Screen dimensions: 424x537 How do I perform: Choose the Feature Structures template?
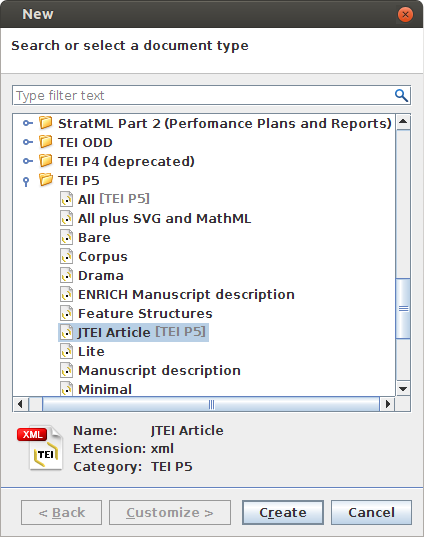coord(145,313)
